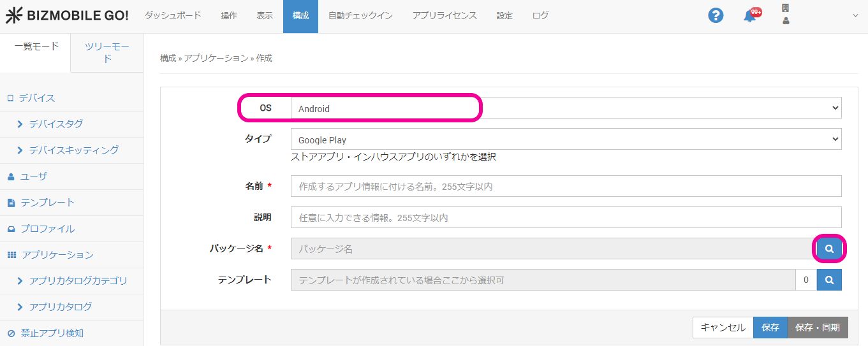Click the template search magnifier button
Image resolution: width=868 pixels, height=346 pixels.
tap(829, 280)
